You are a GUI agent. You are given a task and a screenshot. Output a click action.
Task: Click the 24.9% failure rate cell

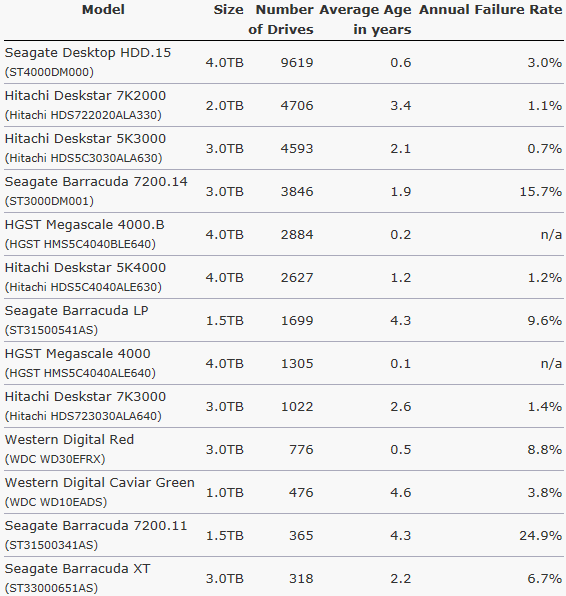[x=541, y=536]
